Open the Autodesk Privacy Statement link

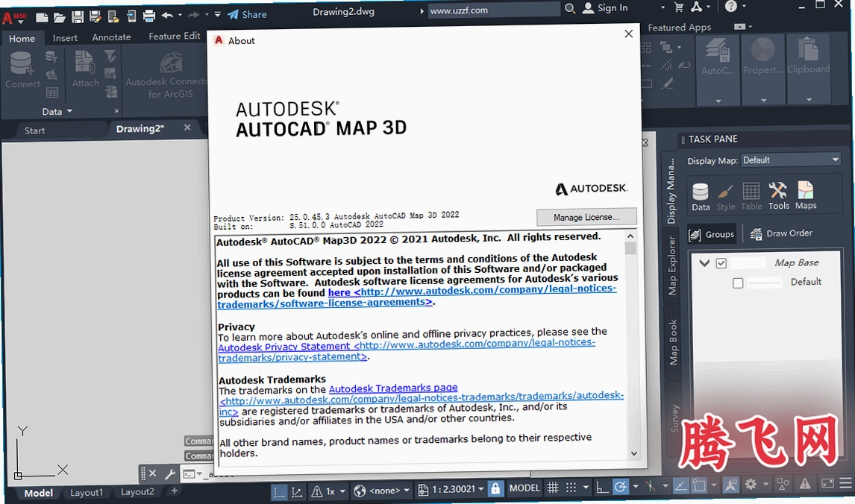pyautogui.click(x=406, y=351)
